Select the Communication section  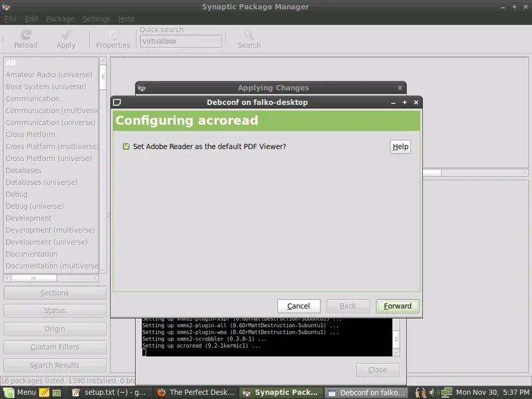[51, 98]
